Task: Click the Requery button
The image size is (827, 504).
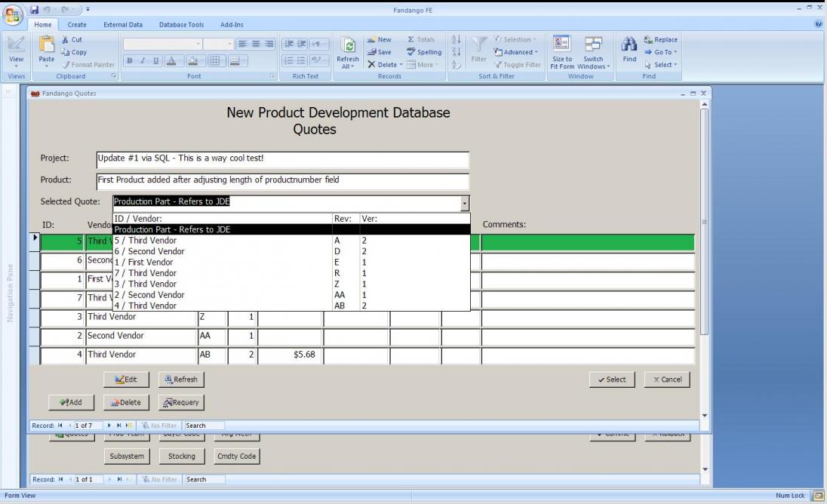Action: (x=181, y=402)
